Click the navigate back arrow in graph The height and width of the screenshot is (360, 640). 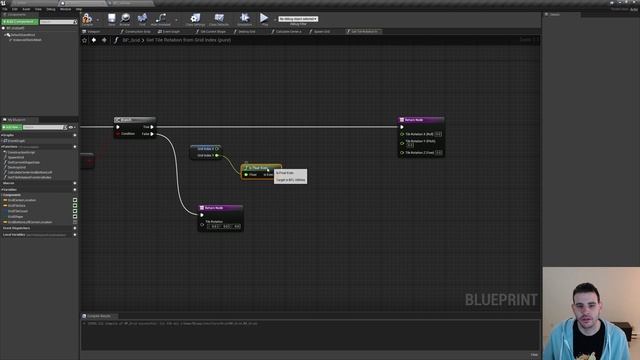tap(94, 40)
